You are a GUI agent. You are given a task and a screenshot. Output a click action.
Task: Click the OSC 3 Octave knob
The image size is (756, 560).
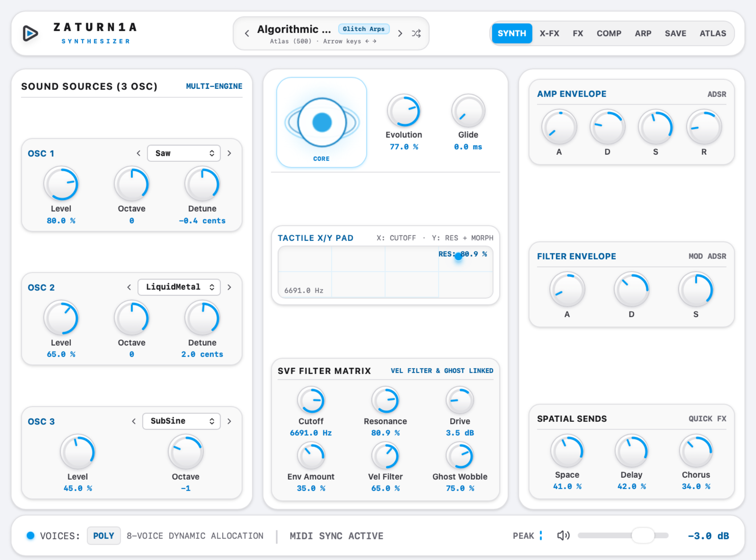(x=185, y=452)
